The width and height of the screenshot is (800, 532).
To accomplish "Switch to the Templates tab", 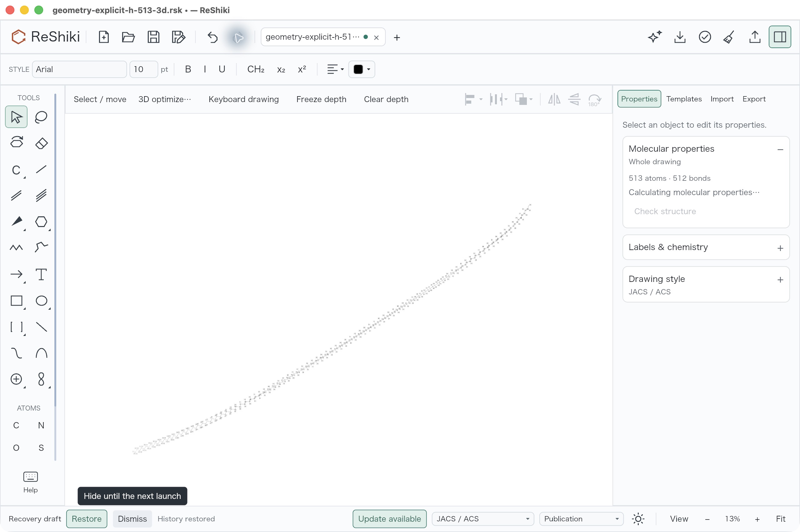I will [683, 99].
